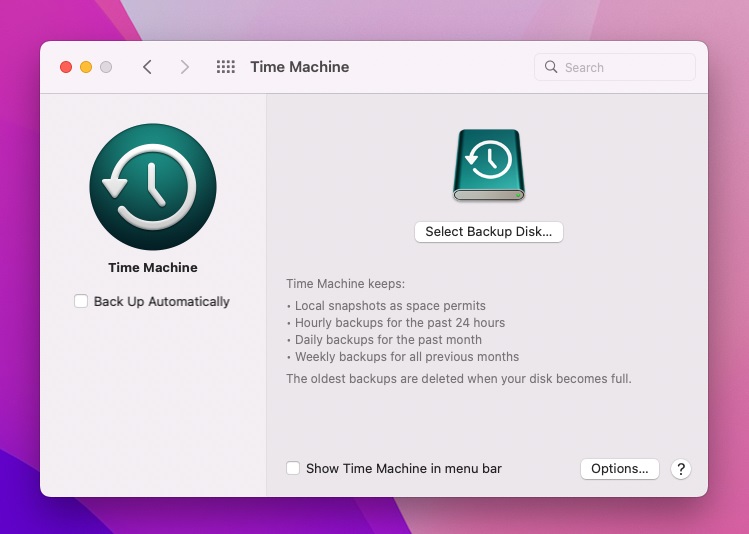Open help with the question mark button
The width and height of the screenshot is (749, 534).
coord(680,468)
